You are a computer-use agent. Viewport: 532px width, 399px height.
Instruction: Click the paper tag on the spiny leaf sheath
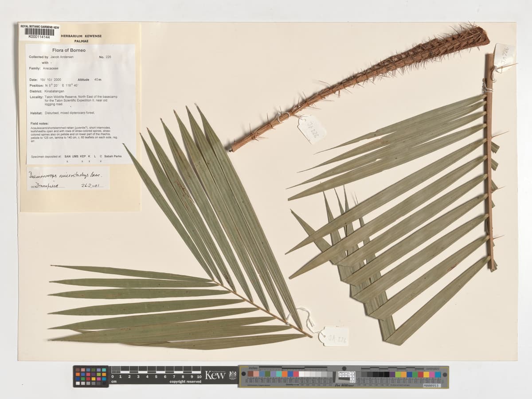point(312,129)
